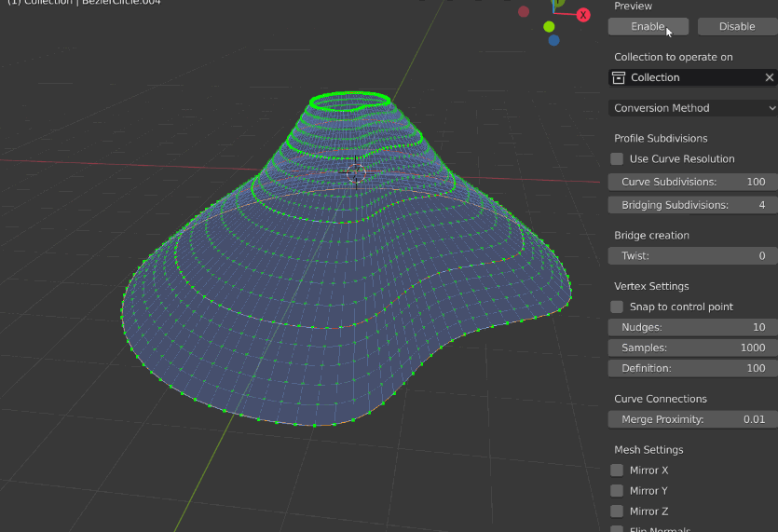Image resolution: width=778 pixels, height=532 pixels.
Task: Click the Collection to operate on label
Action: (x=674, y=57)
